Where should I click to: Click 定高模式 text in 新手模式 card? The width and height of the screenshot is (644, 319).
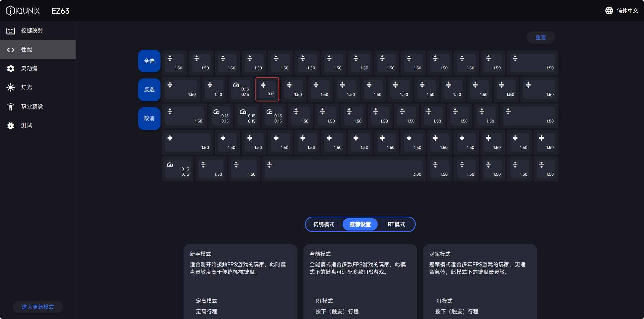[207, 301]
